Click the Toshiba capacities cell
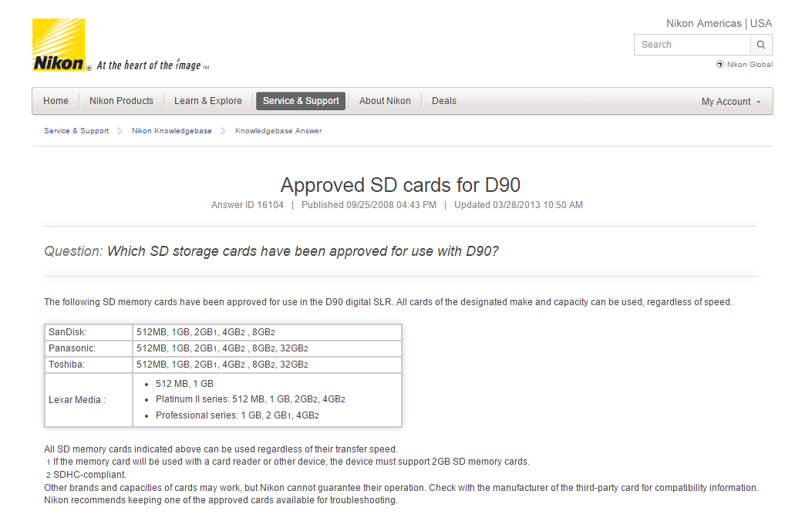This screenshot has height=521, width=812. pos(267,365)
